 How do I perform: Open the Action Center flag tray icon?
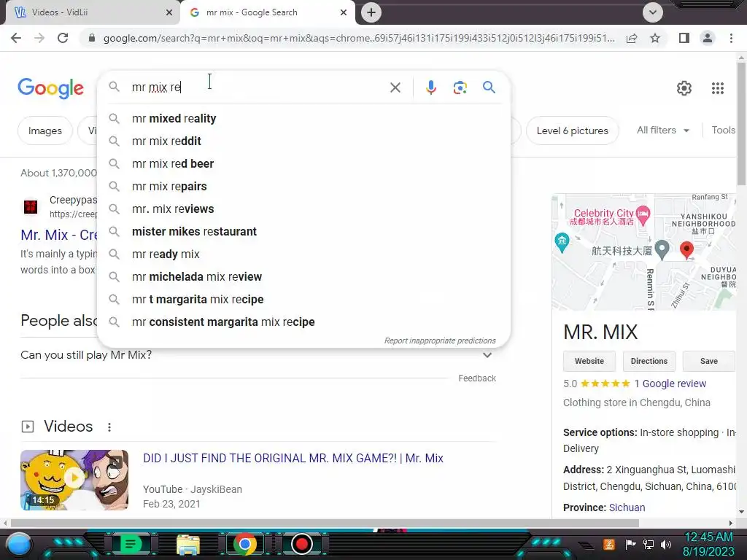[630, 544]
